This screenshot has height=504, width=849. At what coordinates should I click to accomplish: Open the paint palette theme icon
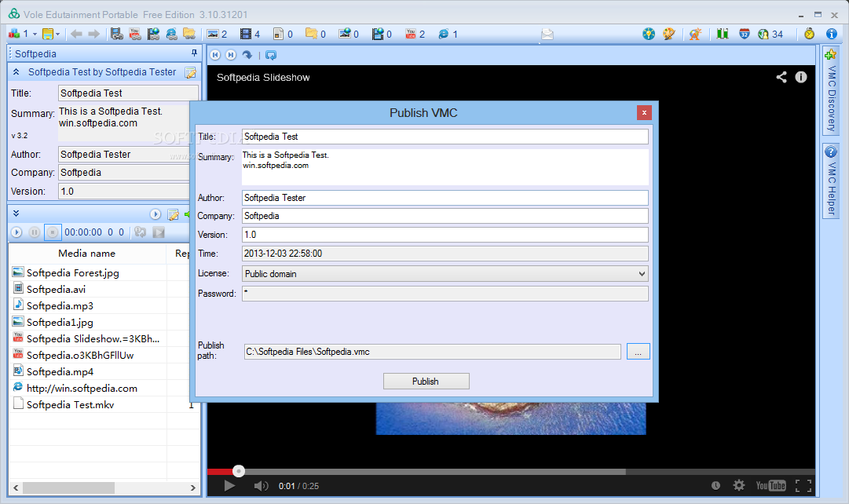[x=669, y=34]
